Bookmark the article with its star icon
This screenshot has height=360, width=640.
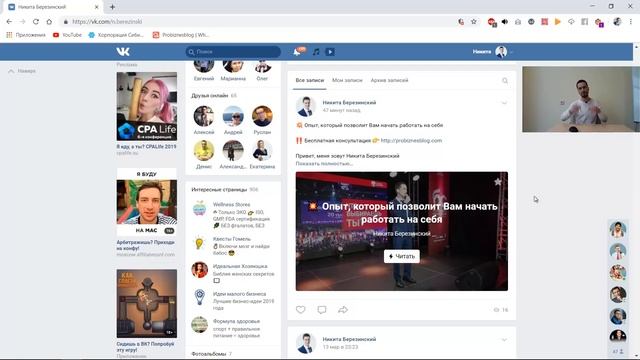(x=498, y=182)
